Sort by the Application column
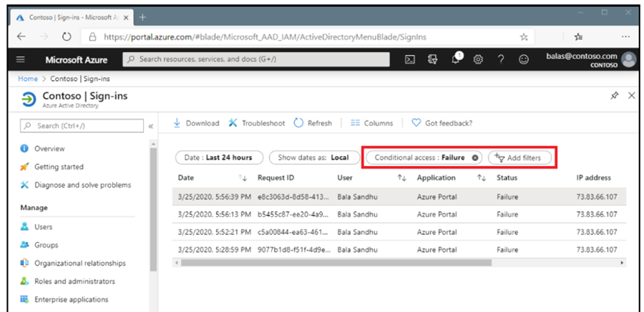Viewport: 644px width, 312px height. 481,178
